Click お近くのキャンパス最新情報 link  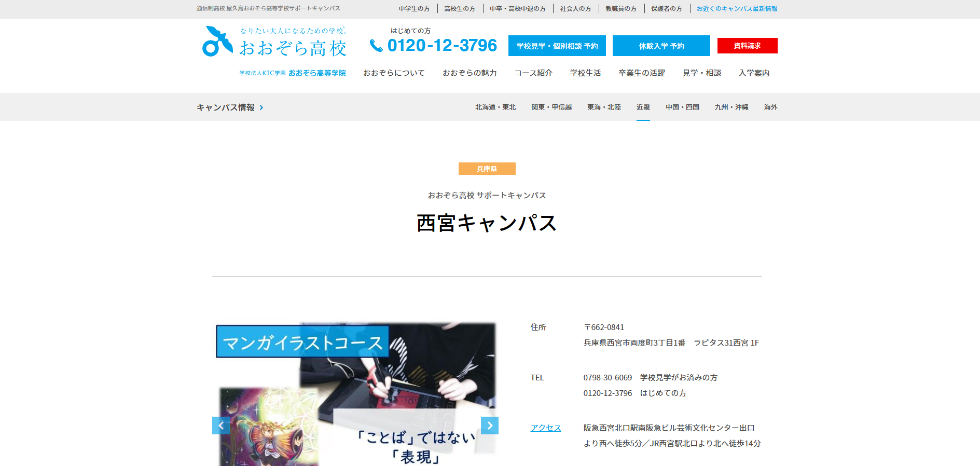(x=737, y=8)
